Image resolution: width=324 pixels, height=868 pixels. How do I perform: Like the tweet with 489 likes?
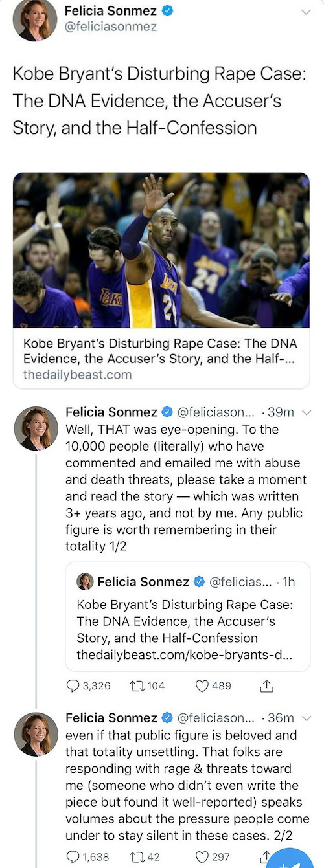coord(202,685)
